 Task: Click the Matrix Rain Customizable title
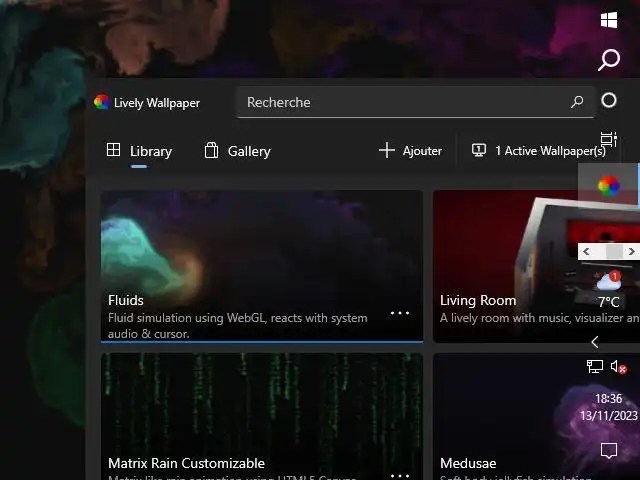point(187,463)
